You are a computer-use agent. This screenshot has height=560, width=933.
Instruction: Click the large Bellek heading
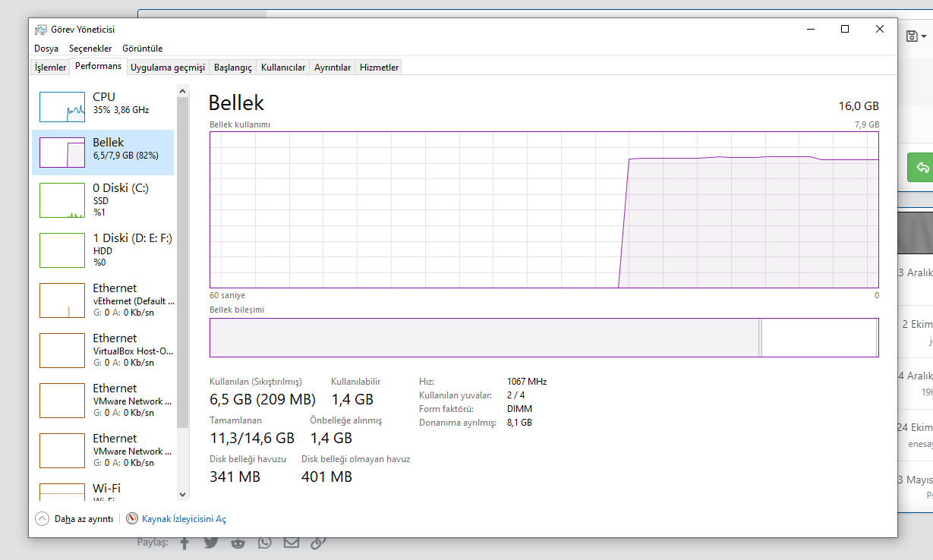236,102
